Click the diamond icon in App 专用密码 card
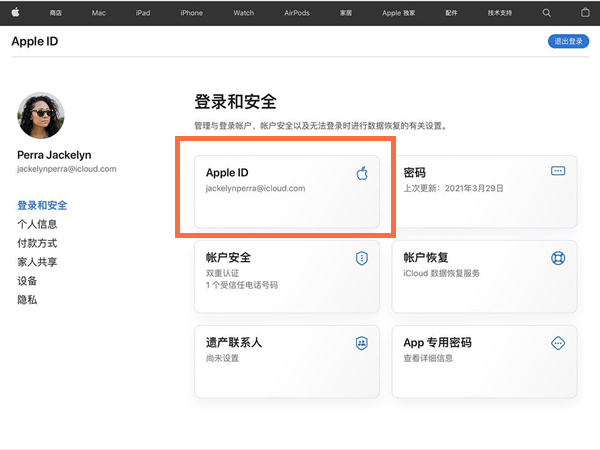 click(x=558, y=343)
